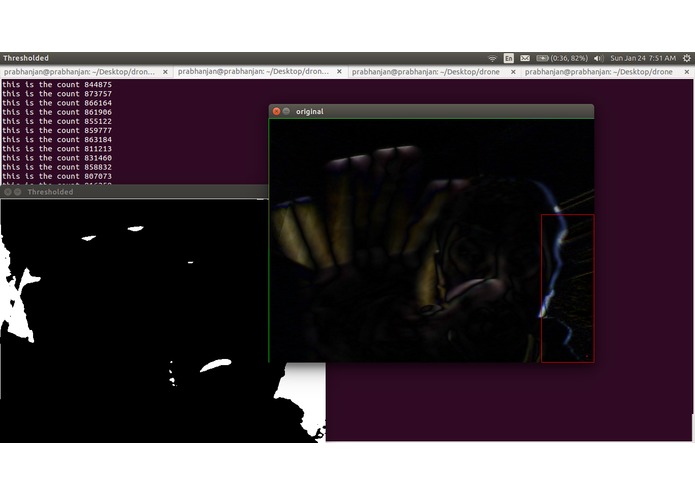
Task: Minimize the Thresholded window
Action: 17,192
